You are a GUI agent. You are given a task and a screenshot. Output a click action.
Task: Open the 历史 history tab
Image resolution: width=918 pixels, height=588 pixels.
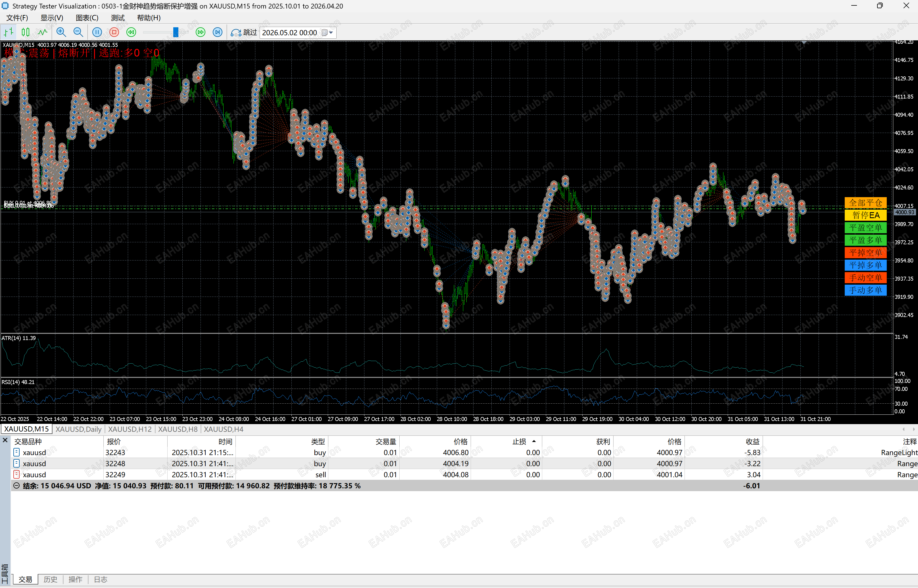pyautogui.click(x=50, y=579)
